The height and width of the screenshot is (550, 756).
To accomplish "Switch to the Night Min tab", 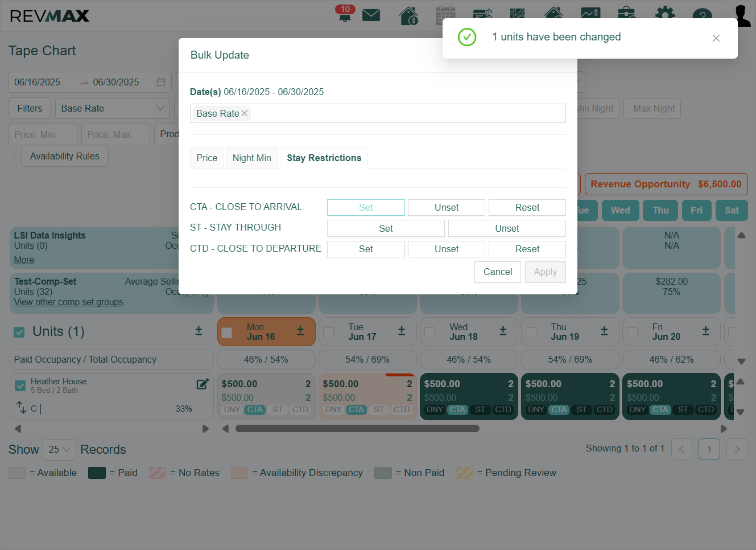I will point(252,158).
